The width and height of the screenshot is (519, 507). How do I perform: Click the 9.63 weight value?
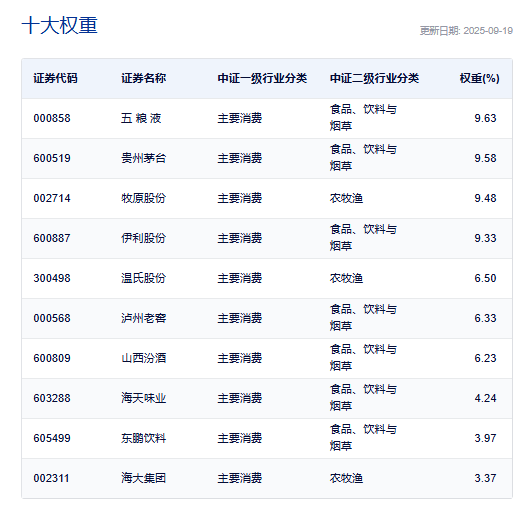485,118
